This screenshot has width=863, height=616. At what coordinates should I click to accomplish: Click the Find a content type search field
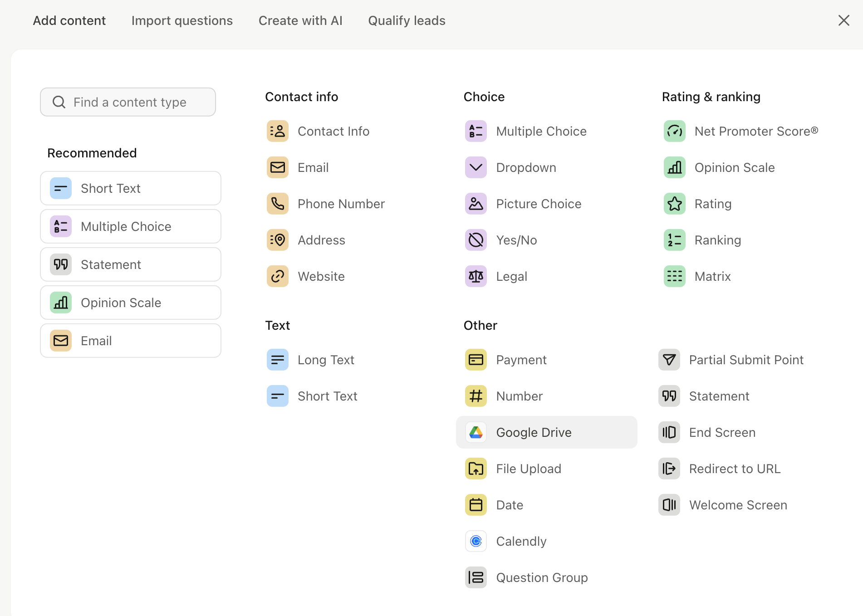[x=128, y=102]
